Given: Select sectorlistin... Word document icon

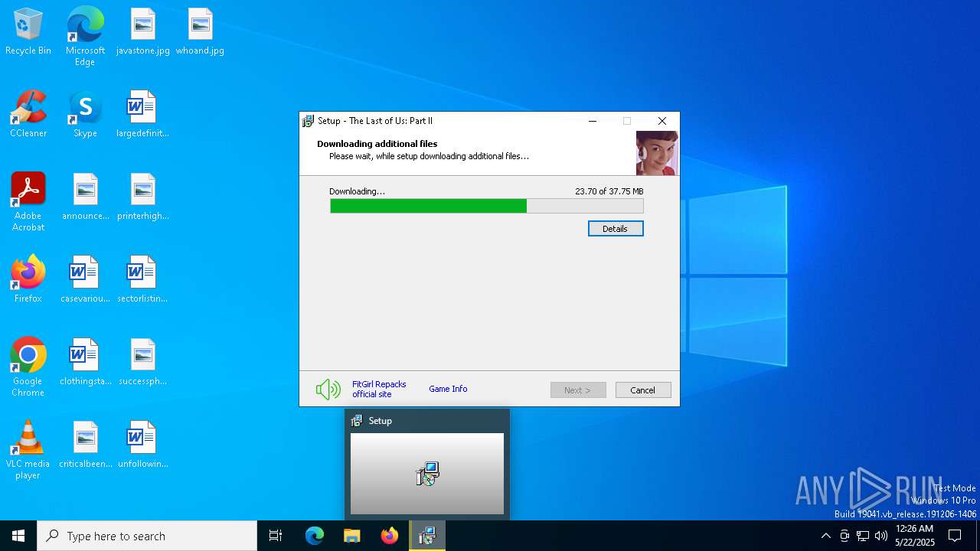Looking at the screenshot, I should click(142, 280).
